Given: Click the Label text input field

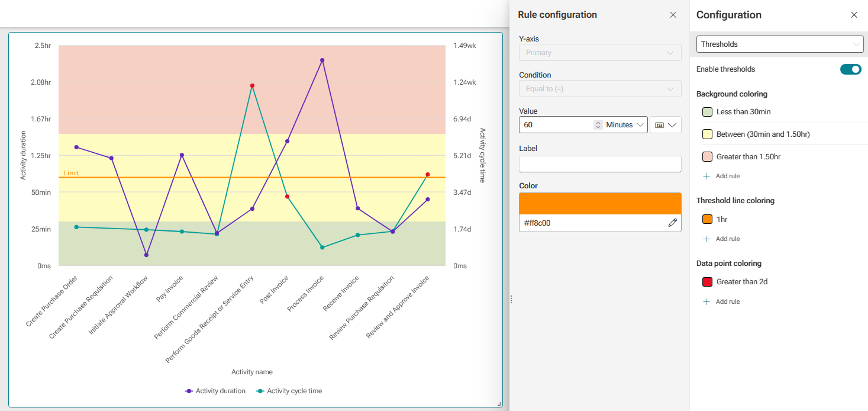Looking at the screenshot, I should pos(600,164).
